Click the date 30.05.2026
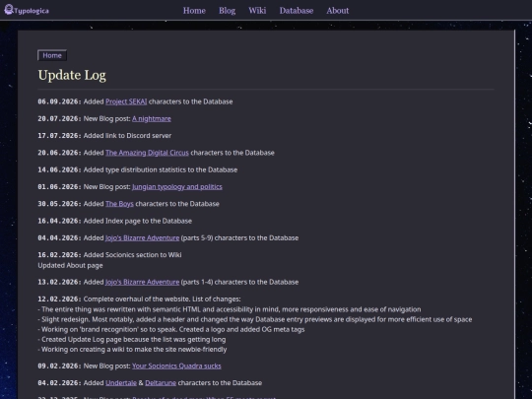This screenshot has height=399, width=532. pos(59,204)
